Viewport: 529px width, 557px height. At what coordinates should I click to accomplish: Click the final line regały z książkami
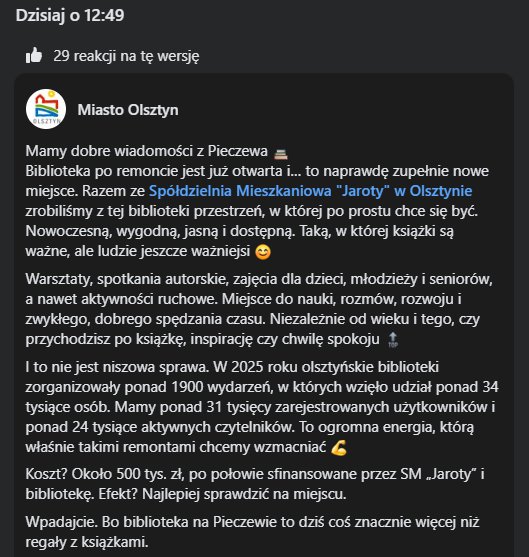pyautogui.click(x=87, y=542)
